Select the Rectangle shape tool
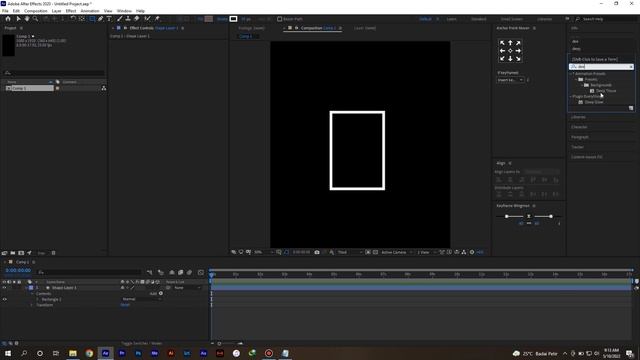The height and width of the screenshot is (360, 640). tap(92, 19)
